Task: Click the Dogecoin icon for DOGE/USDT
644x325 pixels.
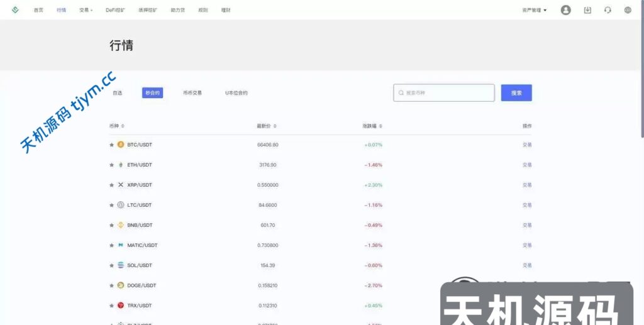Action: (121, 285)
